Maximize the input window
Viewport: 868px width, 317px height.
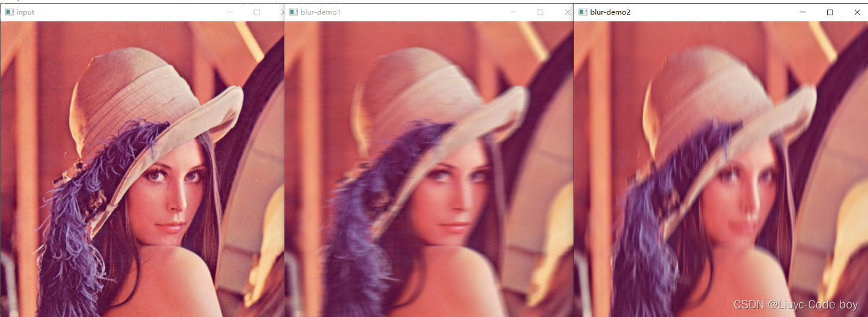[256, 12]
